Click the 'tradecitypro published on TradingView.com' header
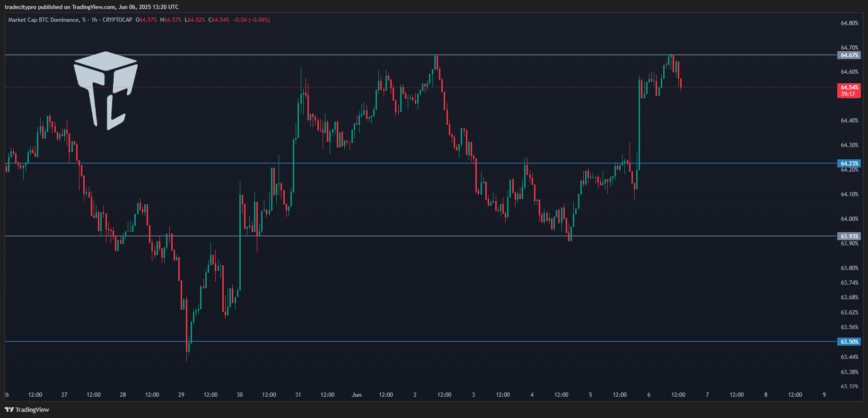Image resolution: width=868 pixels, height=418 pixels. 60,7
